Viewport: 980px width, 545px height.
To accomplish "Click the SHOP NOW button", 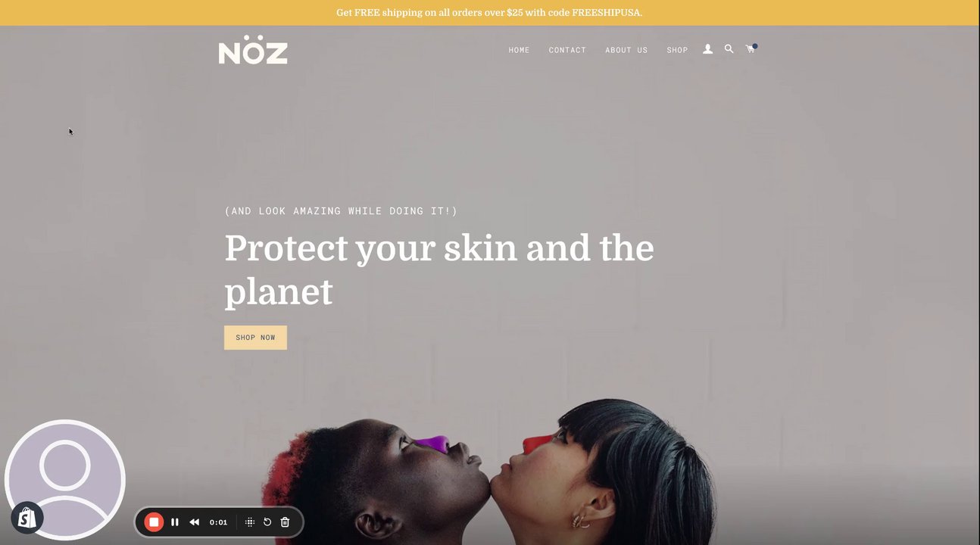I will pyautogui.click(x=255, y=338).
